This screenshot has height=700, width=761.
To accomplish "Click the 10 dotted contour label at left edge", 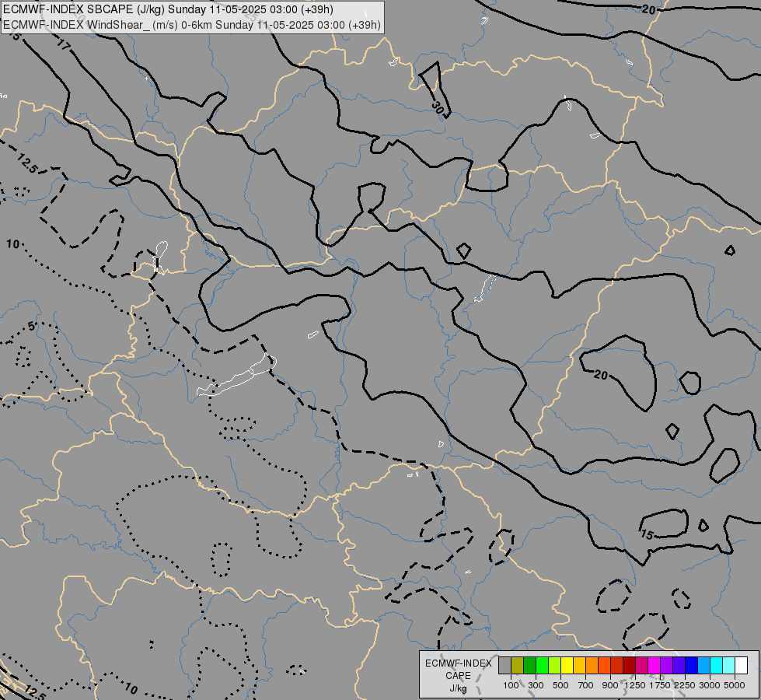I will tap(12, 244).
